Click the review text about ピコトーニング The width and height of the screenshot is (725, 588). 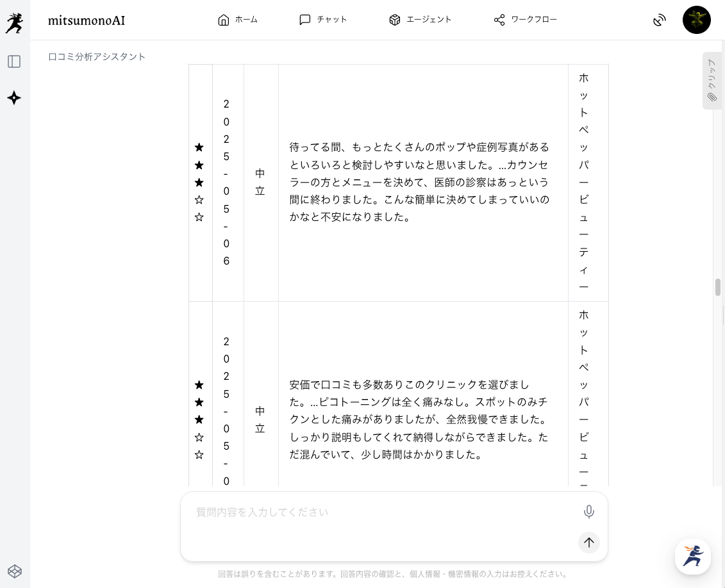tap(419, 420)
